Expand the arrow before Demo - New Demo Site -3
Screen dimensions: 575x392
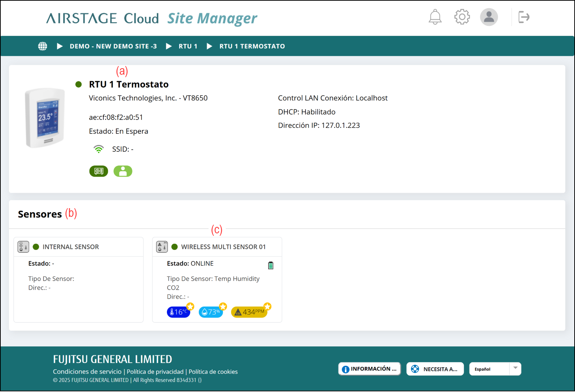click(x=60, y=46)
